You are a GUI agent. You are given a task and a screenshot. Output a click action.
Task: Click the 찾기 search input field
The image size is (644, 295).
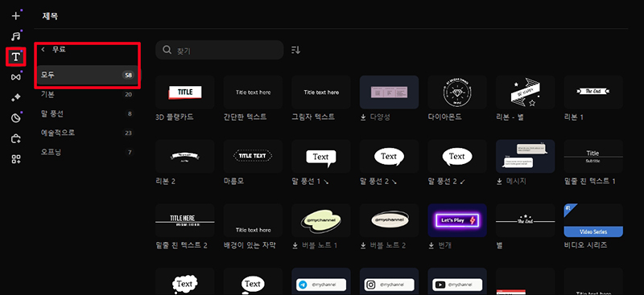(x=219, y=50)
